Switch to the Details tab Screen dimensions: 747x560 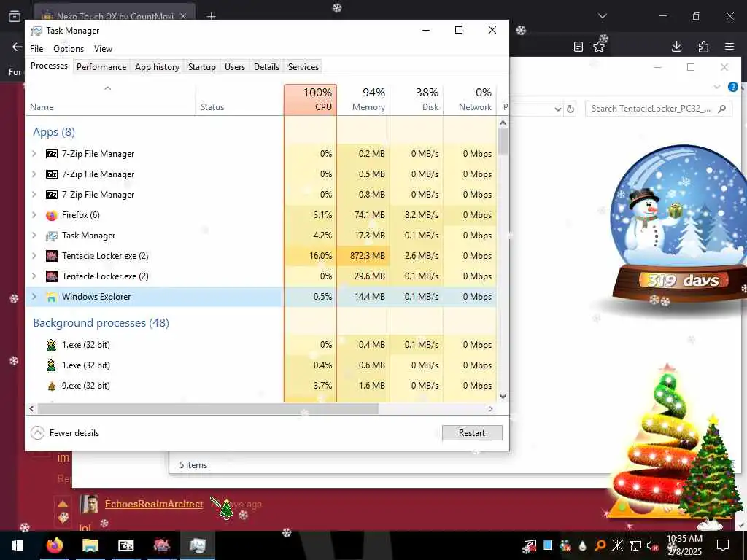[266, 67]
